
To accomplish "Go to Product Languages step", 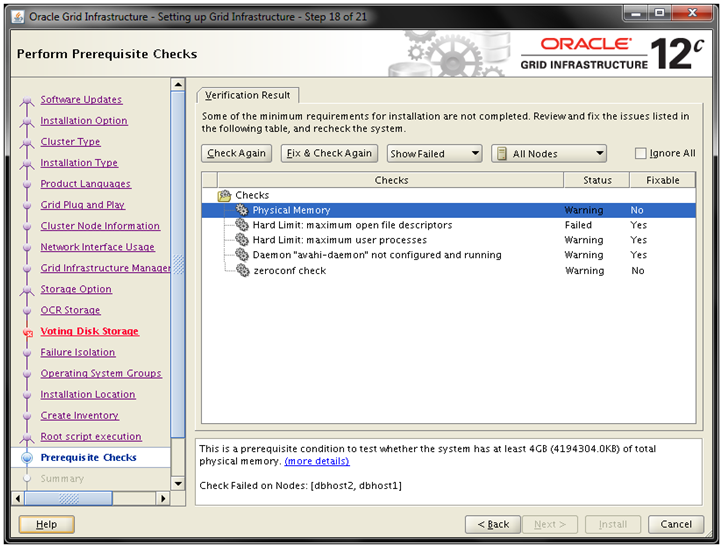I will (x=86, y=184).
